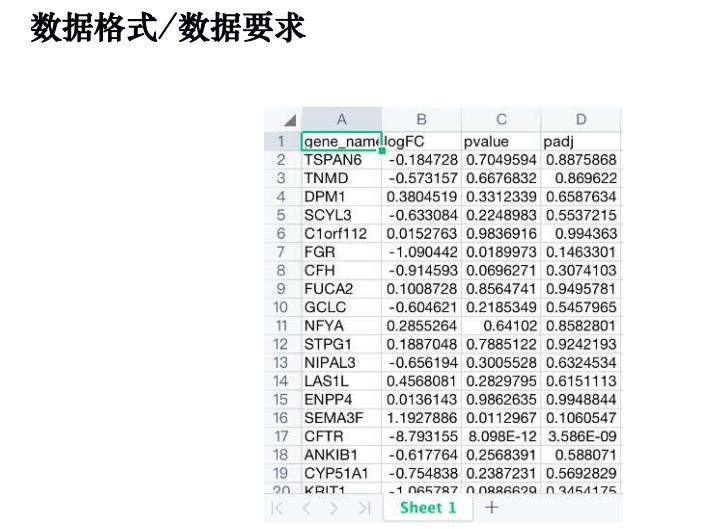This screenshot has width=703, height=529.
Task: Add a new sheet with plus button
Action: (x=492, y=507)
